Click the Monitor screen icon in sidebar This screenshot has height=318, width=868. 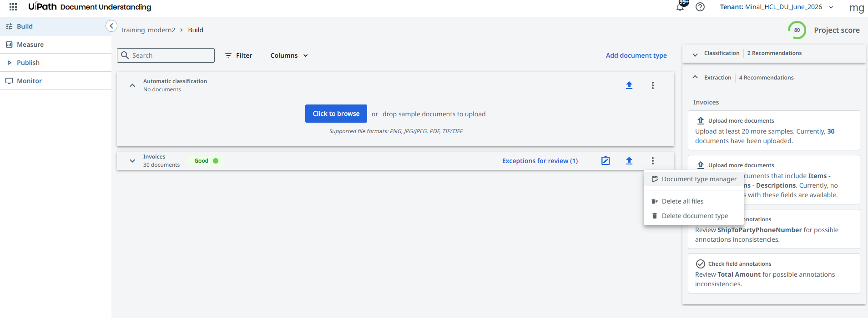tap(9, 81)
